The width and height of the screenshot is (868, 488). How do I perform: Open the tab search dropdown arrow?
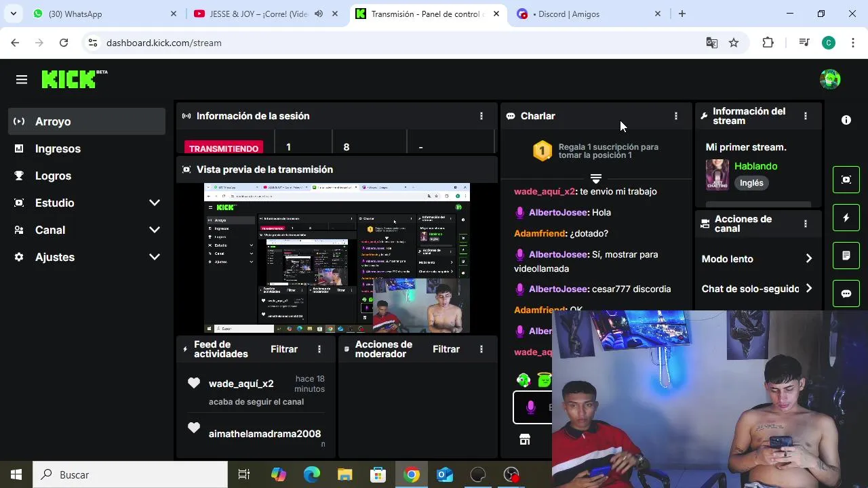13,14
